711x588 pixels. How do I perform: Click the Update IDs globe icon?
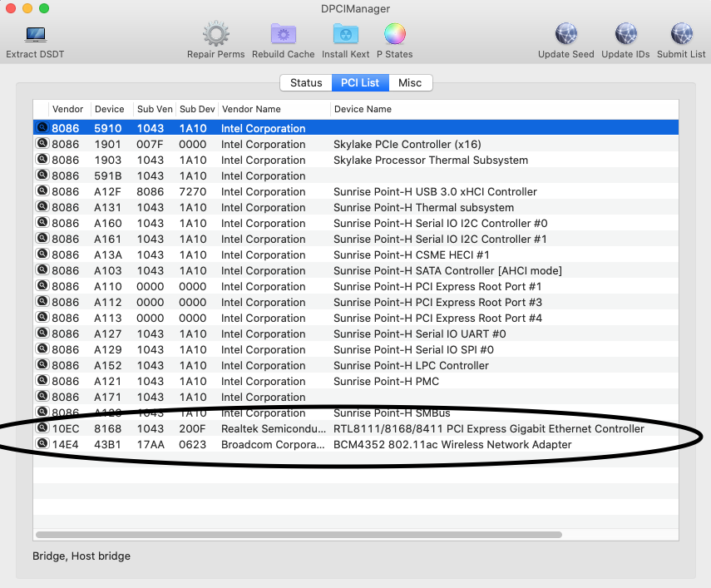click(625, 35)
